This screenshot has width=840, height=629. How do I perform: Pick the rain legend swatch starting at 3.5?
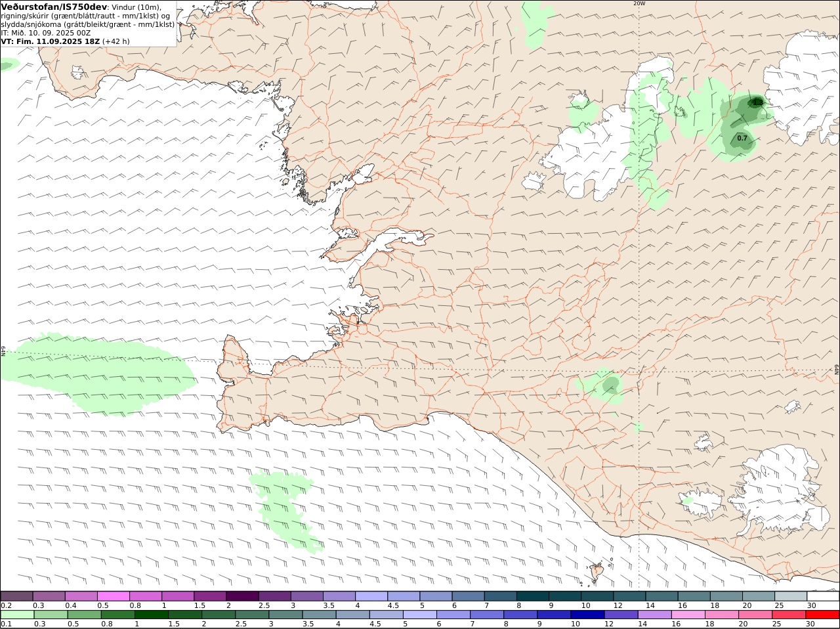pos(319,615)
